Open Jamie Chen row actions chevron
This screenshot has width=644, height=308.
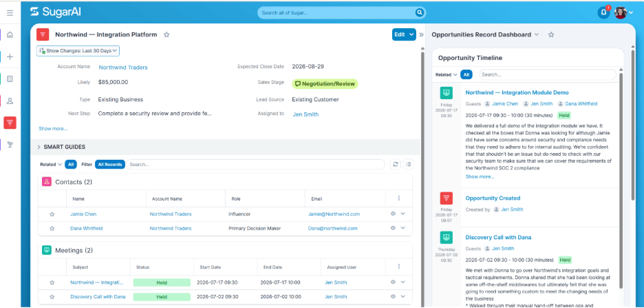(x=403, y=214)
